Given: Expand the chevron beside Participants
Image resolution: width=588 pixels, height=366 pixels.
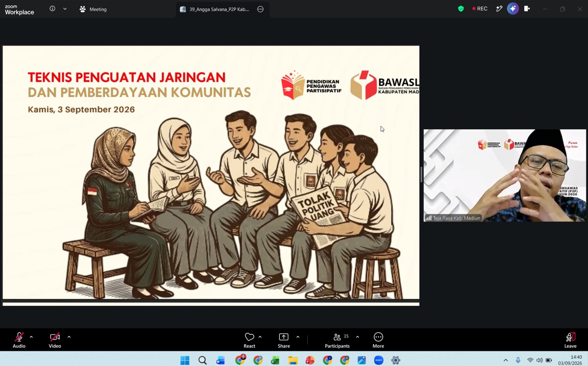Looking at the screenshot, I should 357,337.
